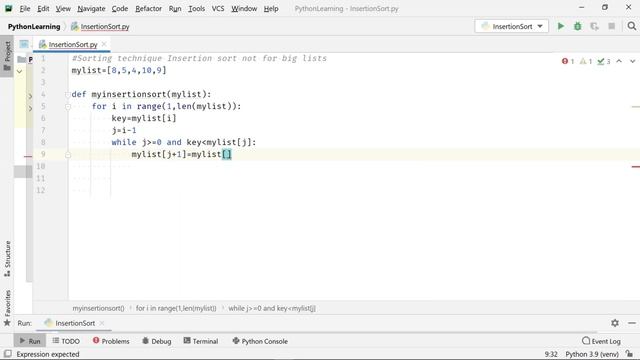
Task: Open Run panel settings gear
Action: (x=615, y=323)
